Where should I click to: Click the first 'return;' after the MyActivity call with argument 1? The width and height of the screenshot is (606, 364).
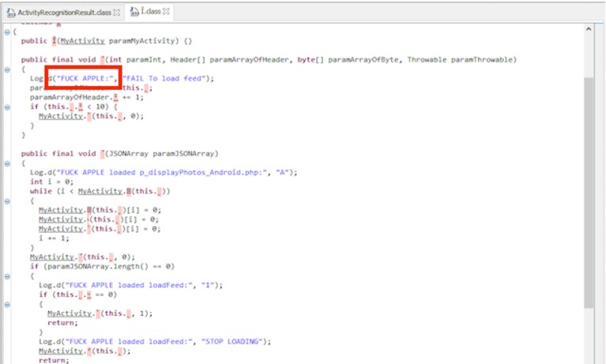62,323
